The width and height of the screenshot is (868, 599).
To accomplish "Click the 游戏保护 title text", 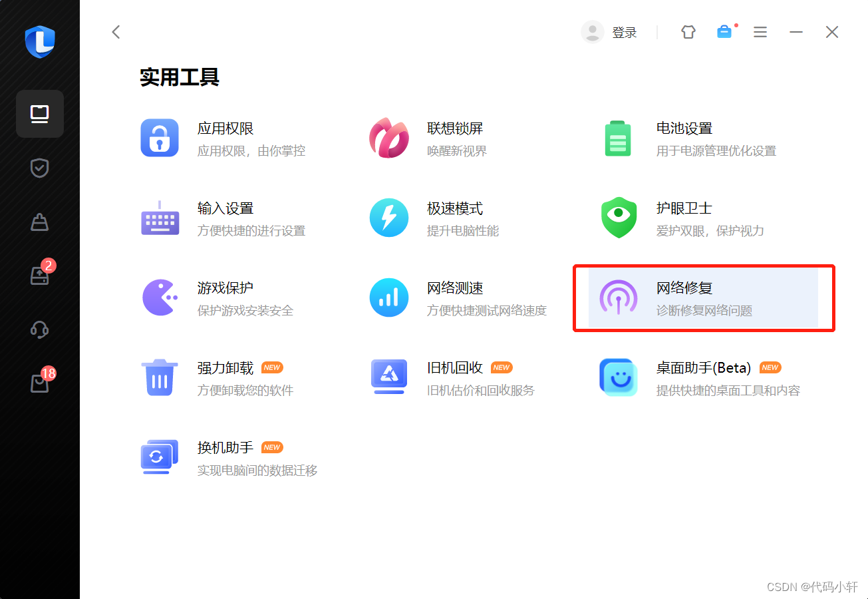I will [x=225, y=288].
